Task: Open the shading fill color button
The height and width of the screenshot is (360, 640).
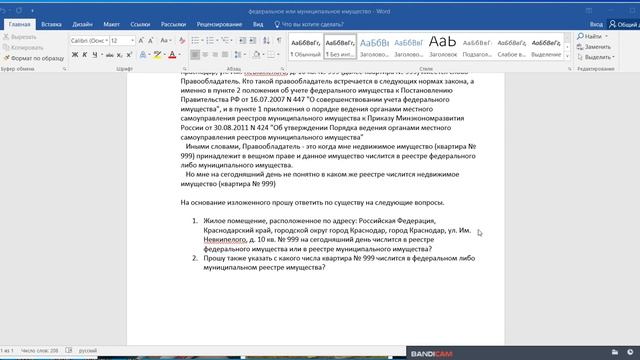Action: [256, 54]
